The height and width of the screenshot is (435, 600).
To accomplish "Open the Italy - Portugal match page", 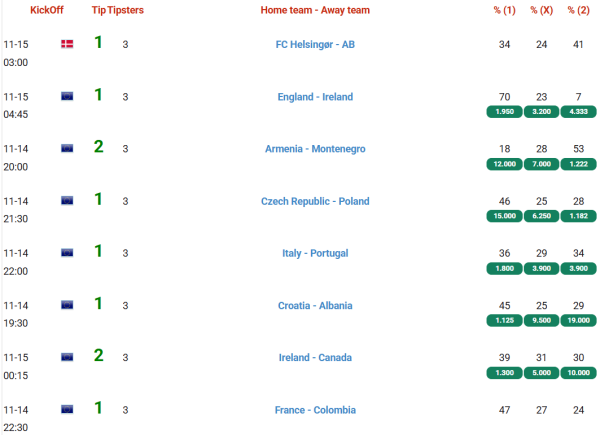I will coord(315,253).
